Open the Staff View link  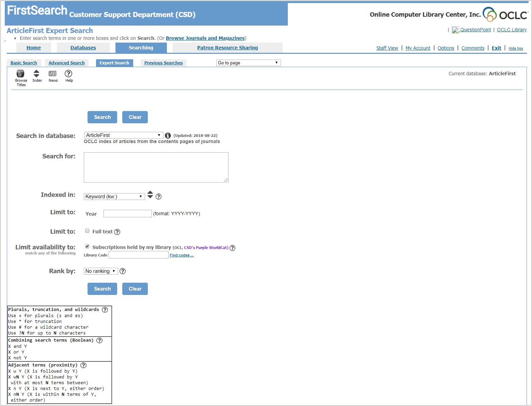click(x=387, y=48)
